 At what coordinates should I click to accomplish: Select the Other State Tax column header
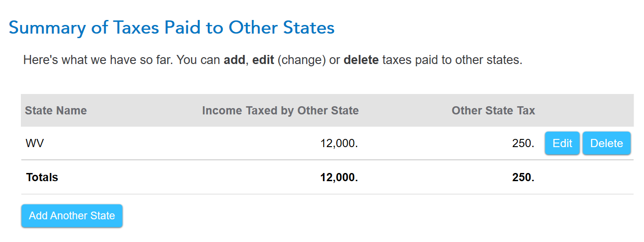click(493, 110)
